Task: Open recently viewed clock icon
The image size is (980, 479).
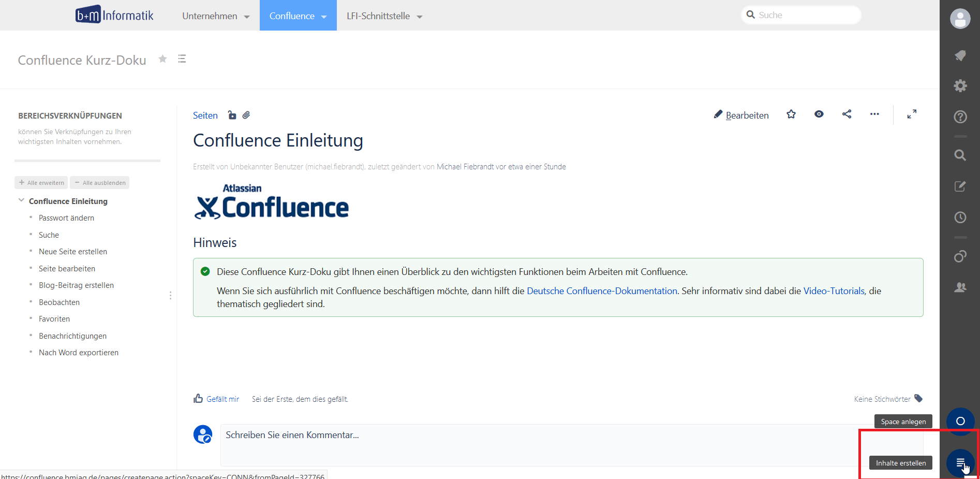Action: pyautogui.click(x=960, y=217)
